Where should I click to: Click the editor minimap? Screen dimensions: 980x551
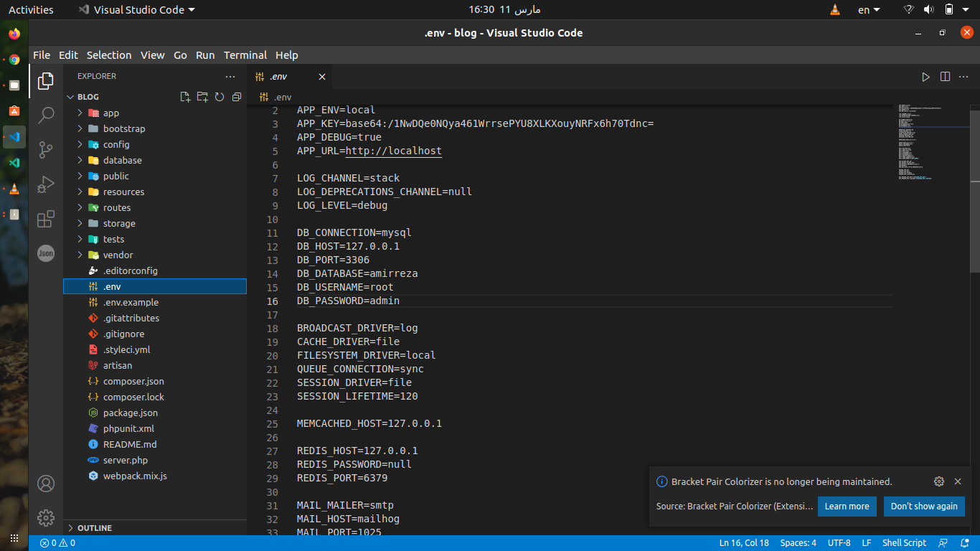[931, 143]
